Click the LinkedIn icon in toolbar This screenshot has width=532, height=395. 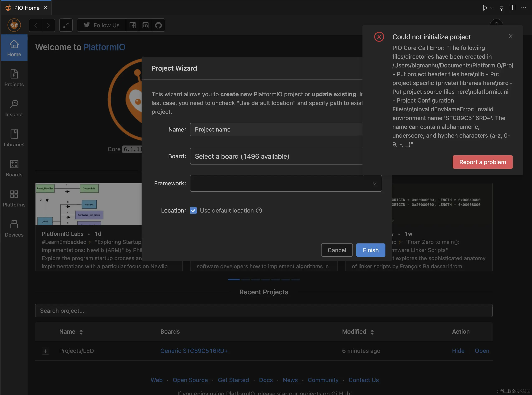[145, 25]
